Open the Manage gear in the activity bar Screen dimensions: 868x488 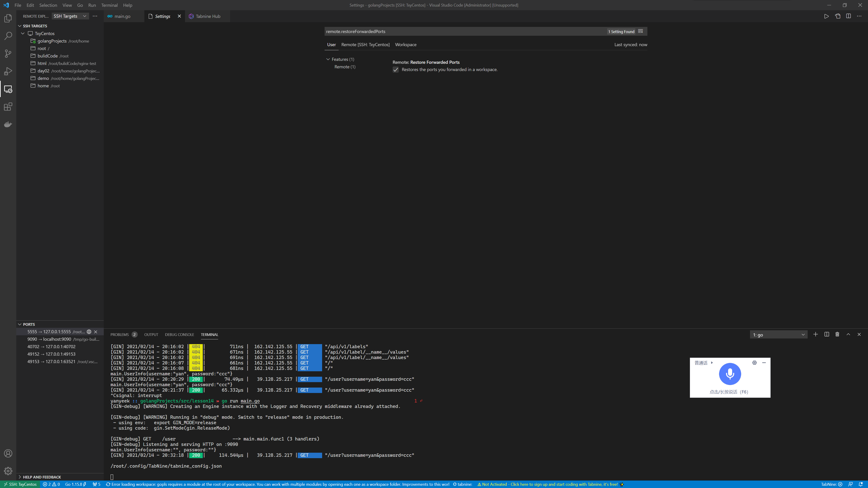[8, 471]
